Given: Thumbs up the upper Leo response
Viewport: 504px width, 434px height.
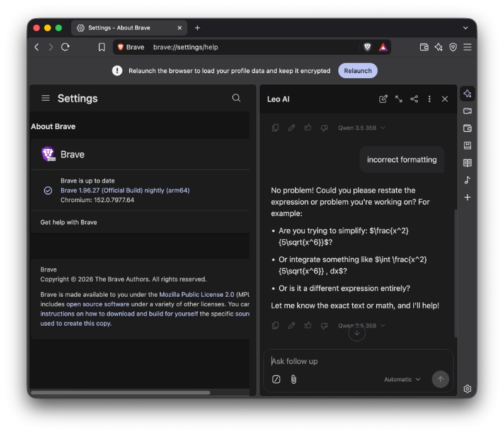Looking at the screenshot, I should [x=308, y=128].
